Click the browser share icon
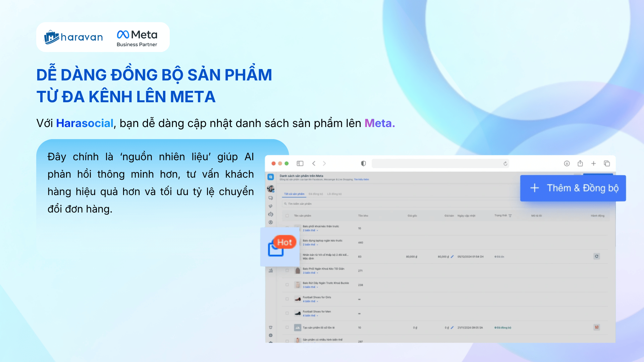 point(580,164)
